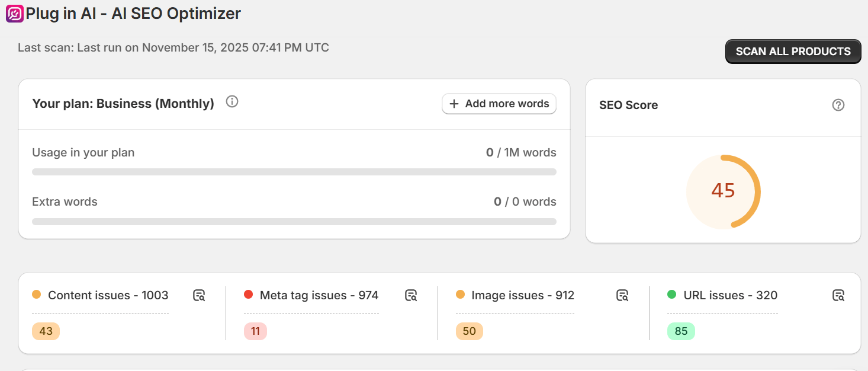
Task: Click the Content issues score badge 43
Action: 46,331
